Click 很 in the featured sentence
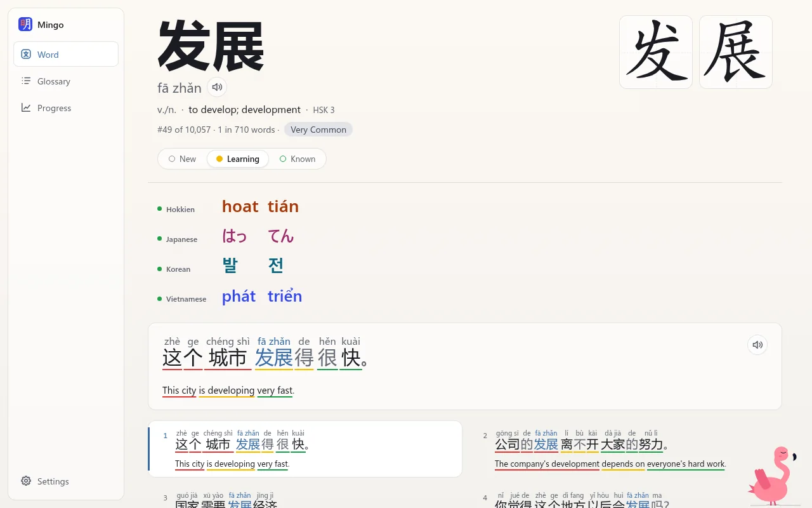The height and width of the screenshot is (508, 812). coord(327,358)
